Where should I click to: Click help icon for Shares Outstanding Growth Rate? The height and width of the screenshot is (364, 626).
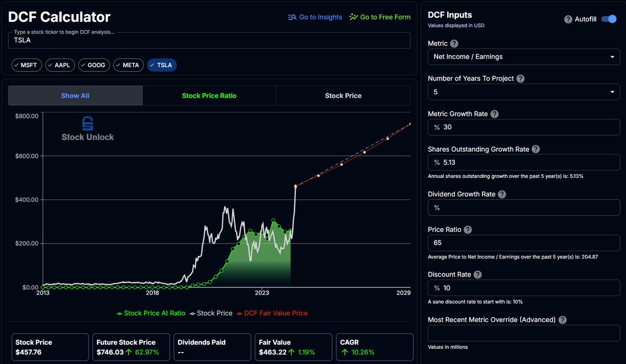(x=536, y=149)
